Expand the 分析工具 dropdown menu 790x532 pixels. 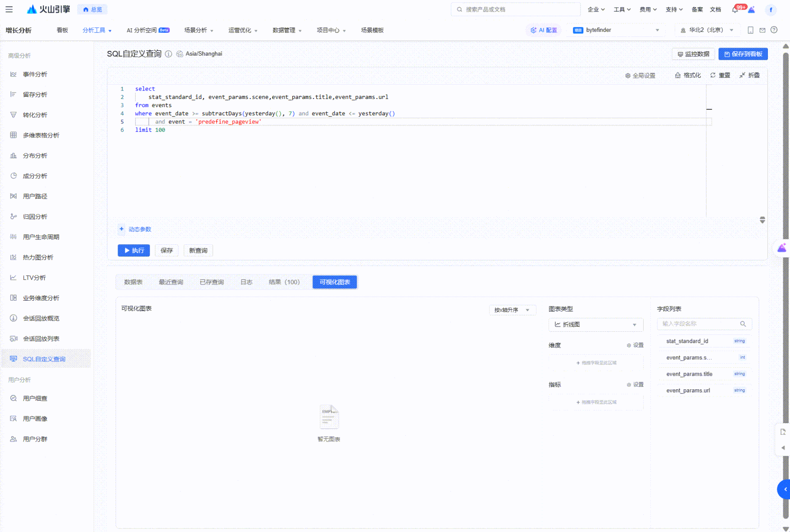click(x=97, y=30)
